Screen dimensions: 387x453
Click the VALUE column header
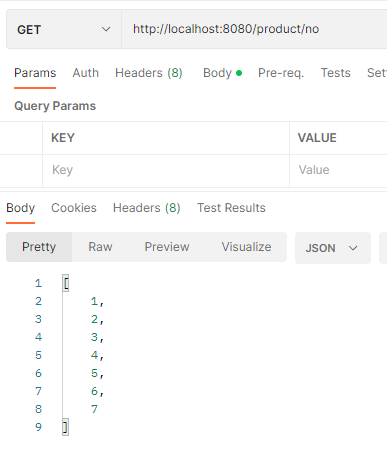coord(317,138)
